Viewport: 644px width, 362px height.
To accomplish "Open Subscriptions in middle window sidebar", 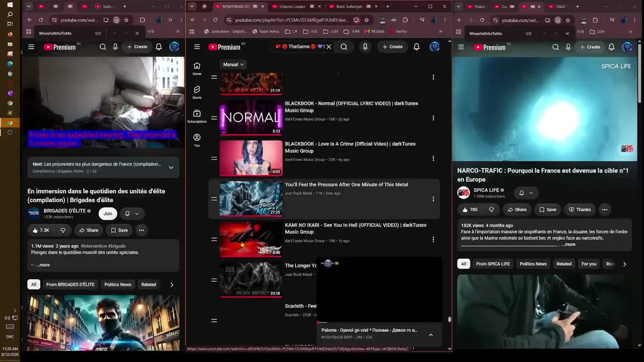I will click(197, 117).
